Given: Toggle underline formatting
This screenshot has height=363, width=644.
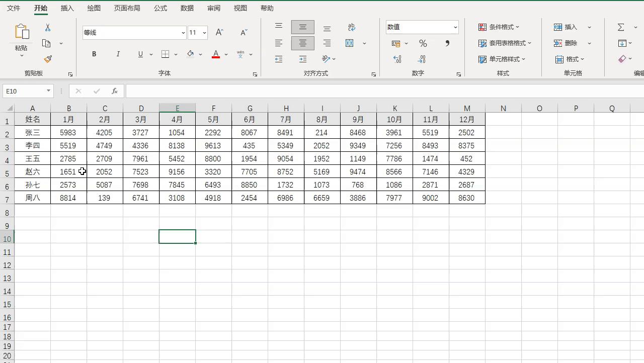Looking at the screenshot, I should click(140, 54).
